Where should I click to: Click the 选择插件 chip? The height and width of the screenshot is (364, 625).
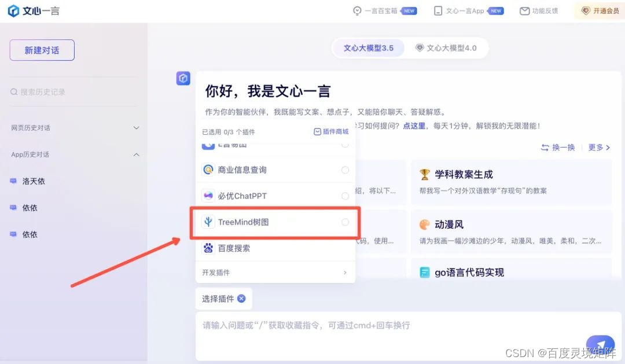click(x=223, y=299)
